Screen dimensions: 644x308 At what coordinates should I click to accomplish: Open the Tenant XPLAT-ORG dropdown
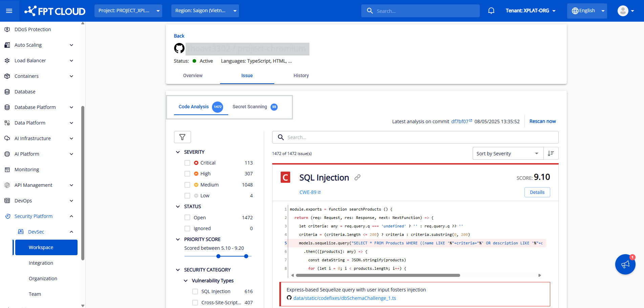pyautogui.click(x=531, y=11)
